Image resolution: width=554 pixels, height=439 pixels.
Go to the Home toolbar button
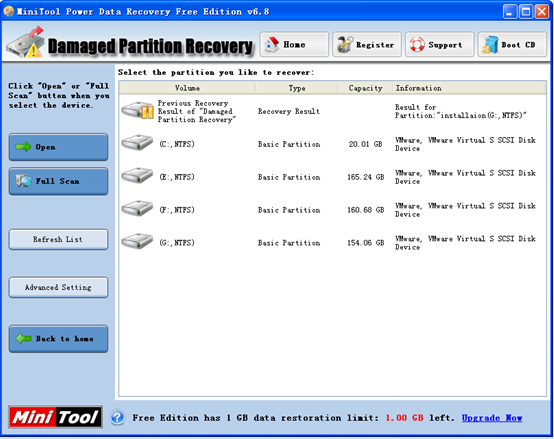[x=294, y=44]
